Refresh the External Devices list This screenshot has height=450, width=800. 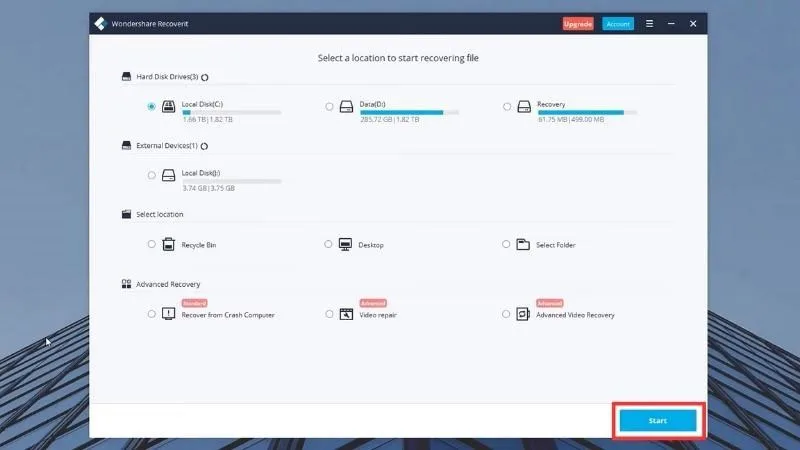(204, 146)
